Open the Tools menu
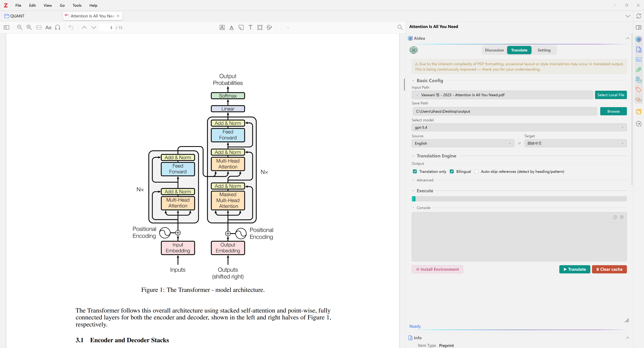Viewport: 644px width, 348px height. pyautogui.click(x=77, y=5)
